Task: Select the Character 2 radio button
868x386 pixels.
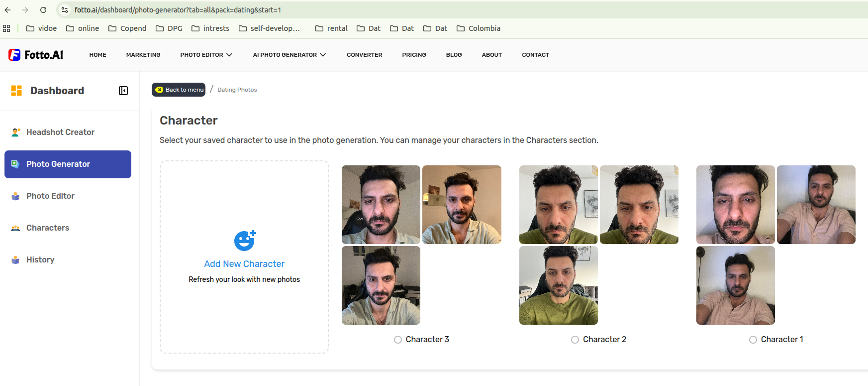Action: (x=575, y=340)
